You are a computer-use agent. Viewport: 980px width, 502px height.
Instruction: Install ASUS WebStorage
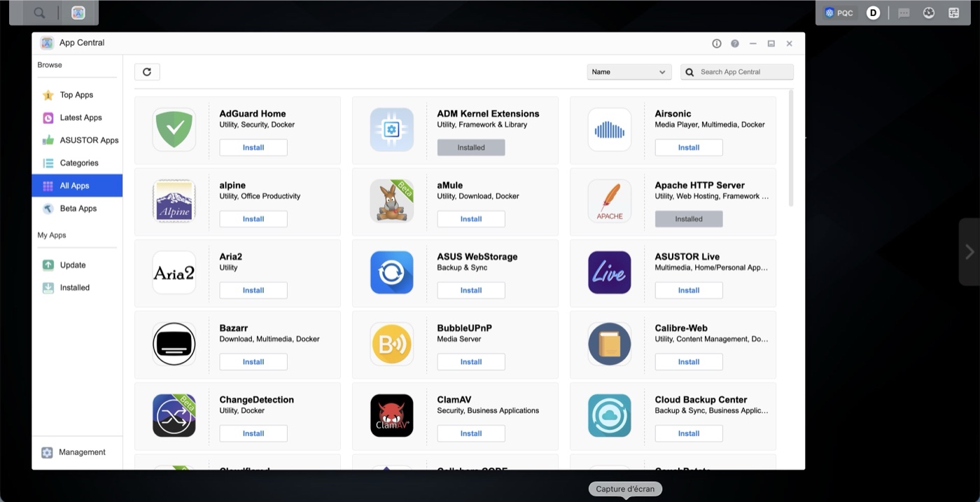pos(471,291)
